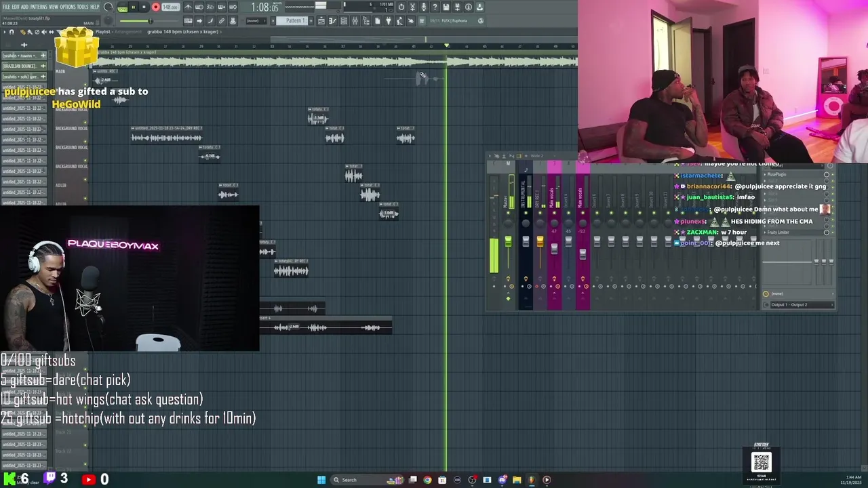Select the playlist paint brush tool
This screenshot has width=868, height=488.
click(x=30, y=32)
